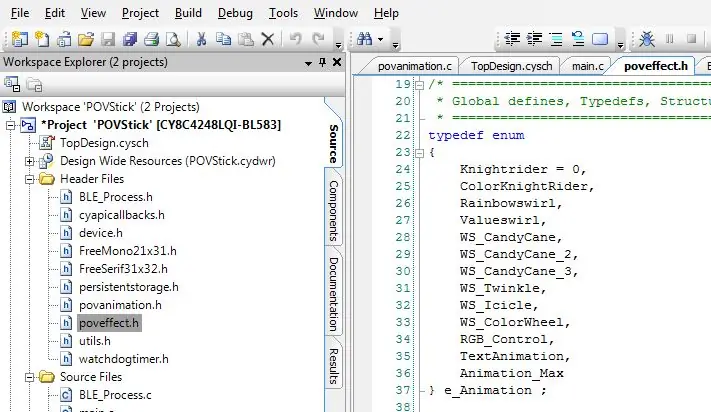Select BLE_Process.c in Source Files

click(x=115, y=395)
